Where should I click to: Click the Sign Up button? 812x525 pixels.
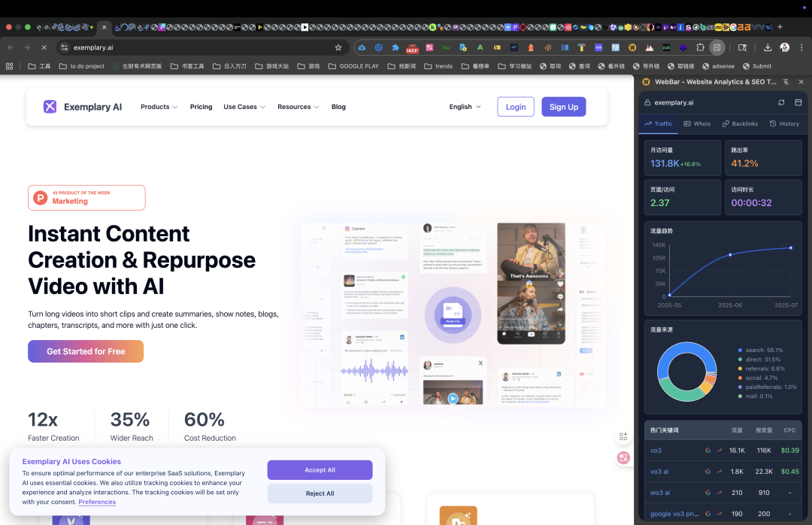564,107
